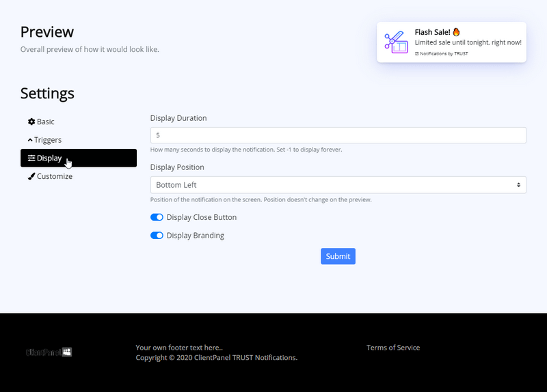Click the checkmark icon beside Notifications by TRUST
The height and width of the screenshot is (392, 547).
point(417,53)
